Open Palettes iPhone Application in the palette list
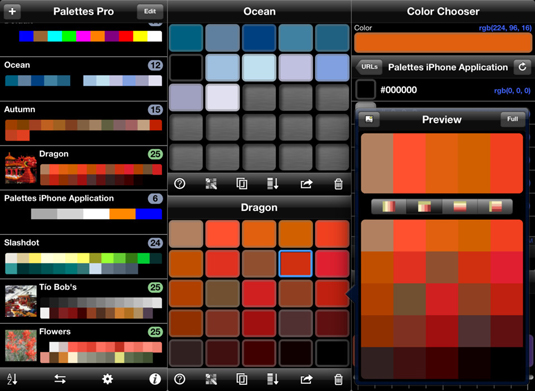This screenshot has width=535, height=391. [83, 212]
